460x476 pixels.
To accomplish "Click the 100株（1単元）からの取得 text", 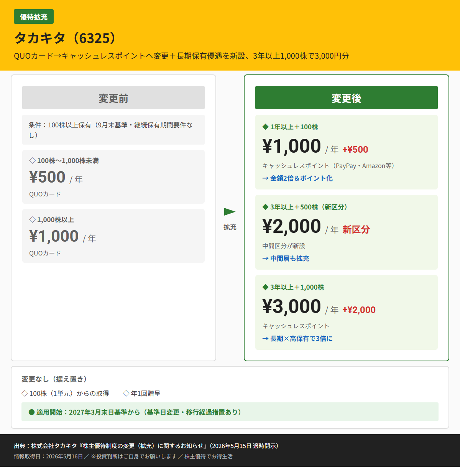I will (x=69, y=394).
